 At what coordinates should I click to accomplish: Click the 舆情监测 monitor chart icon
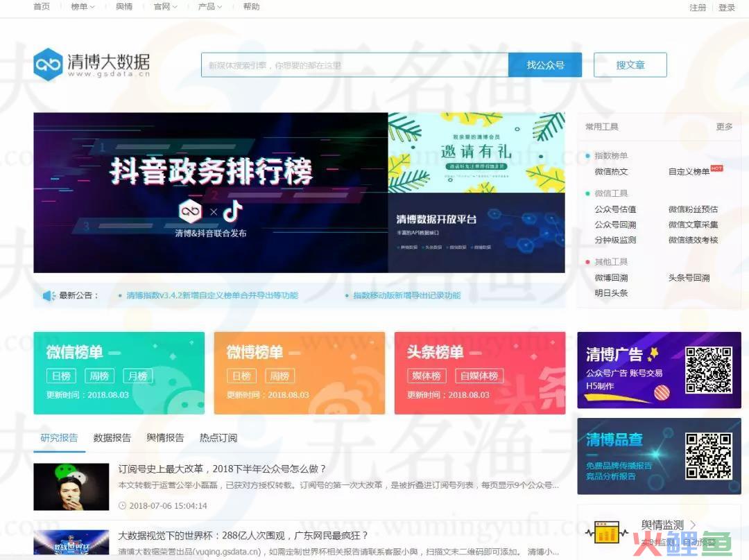[607, 532]
